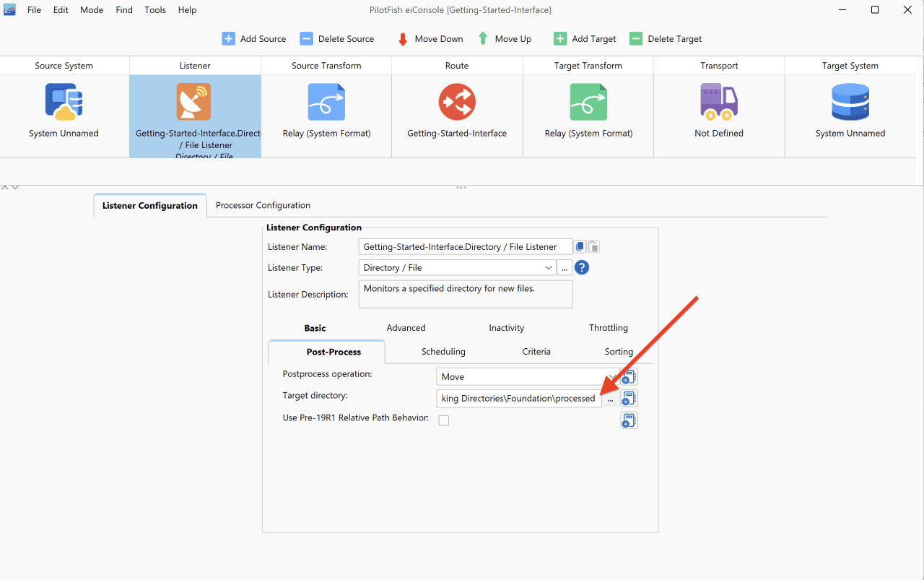Click the Target directory path field
This screenshot has width=924, height=580.
(519, 399)
